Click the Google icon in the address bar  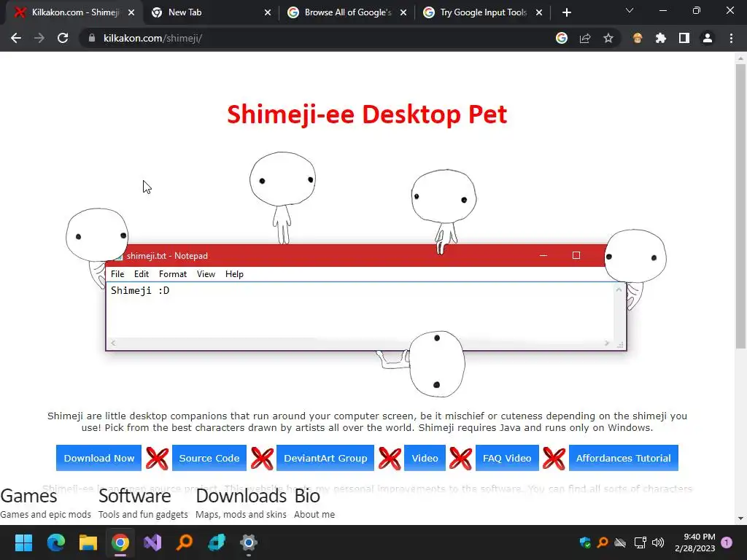click(562, 38)
